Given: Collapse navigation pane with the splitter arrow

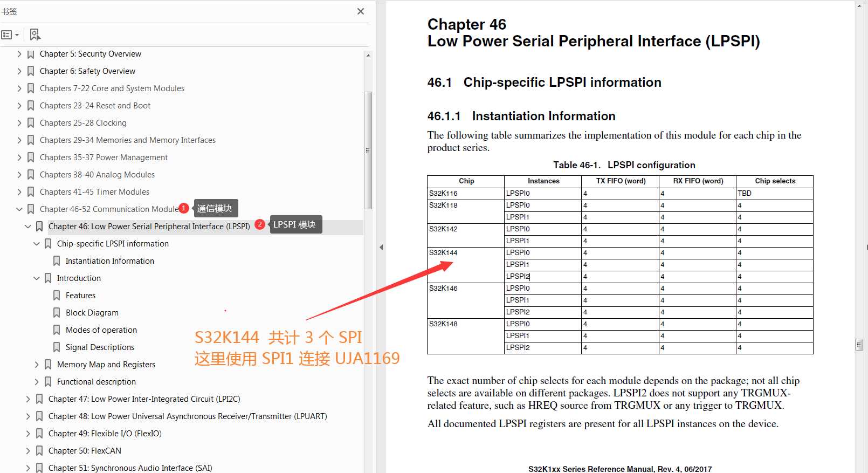Looking at the screenshot, I should click(381, 248).
